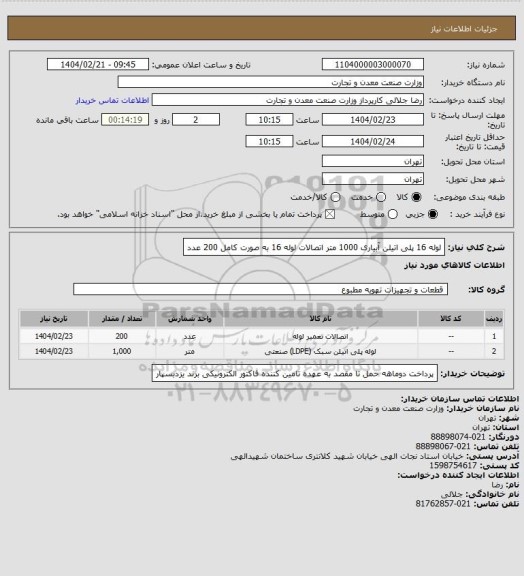The image size is (524, 576).
Task: Click the postal code 1598754617
Action: pyautogui.click(x=453, y=465)
